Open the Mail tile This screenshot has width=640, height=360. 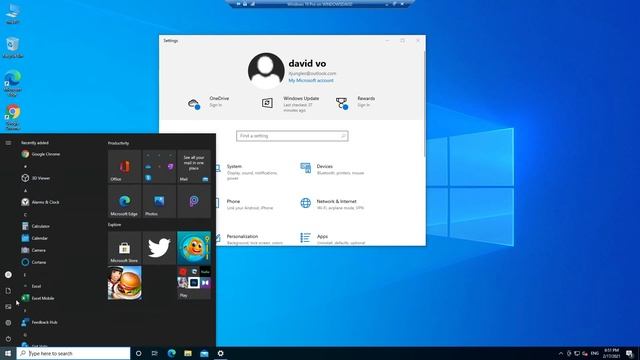[x=194, y=167]
